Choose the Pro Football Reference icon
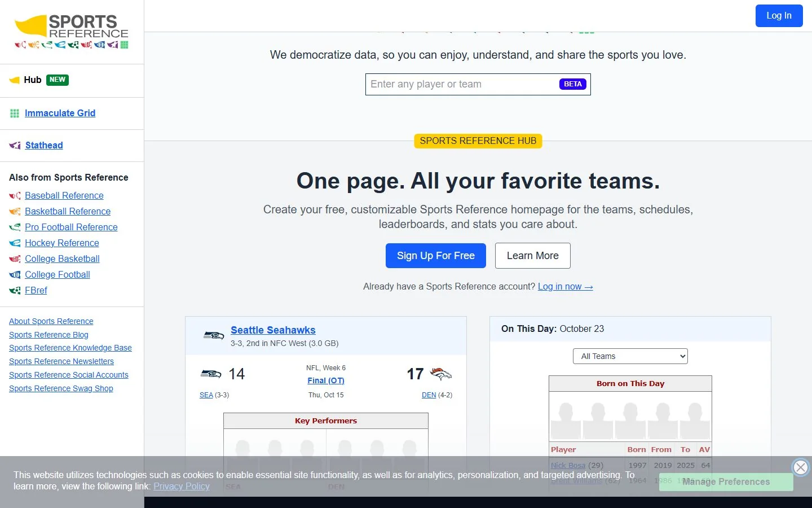Viewport: 812px width, 508px height. pyautogui.click(x=15, y=227)
